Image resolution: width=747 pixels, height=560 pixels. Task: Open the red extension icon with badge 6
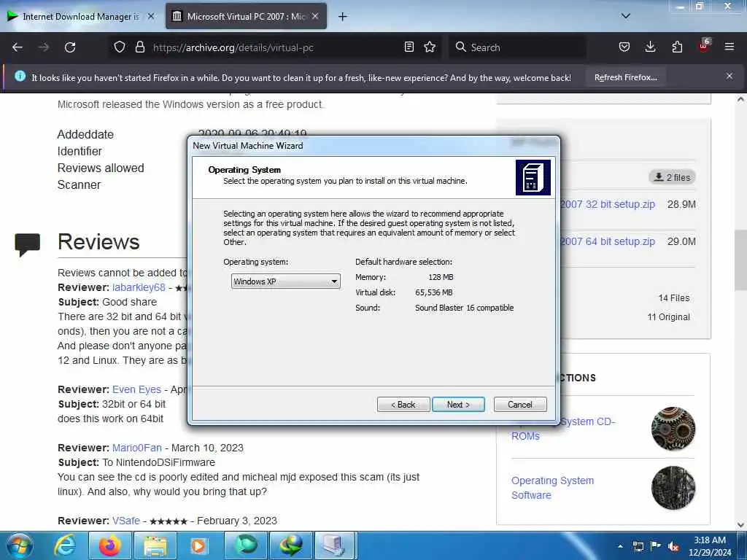click(x=704, y=46)
